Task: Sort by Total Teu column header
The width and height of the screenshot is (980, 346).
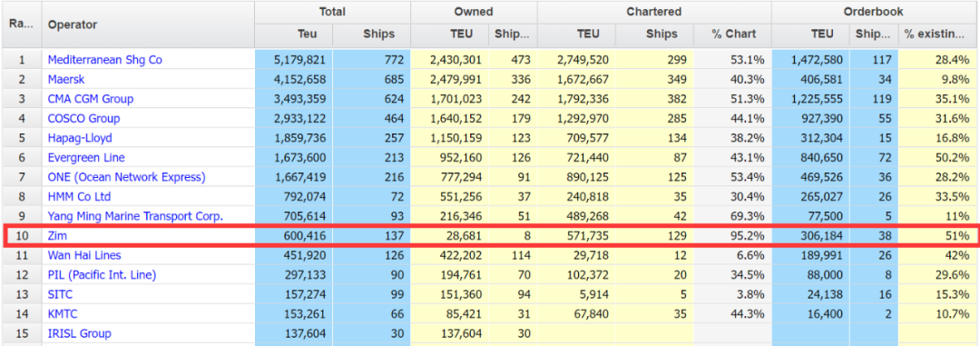Action: pyautogui.click(x=294, y=35)
